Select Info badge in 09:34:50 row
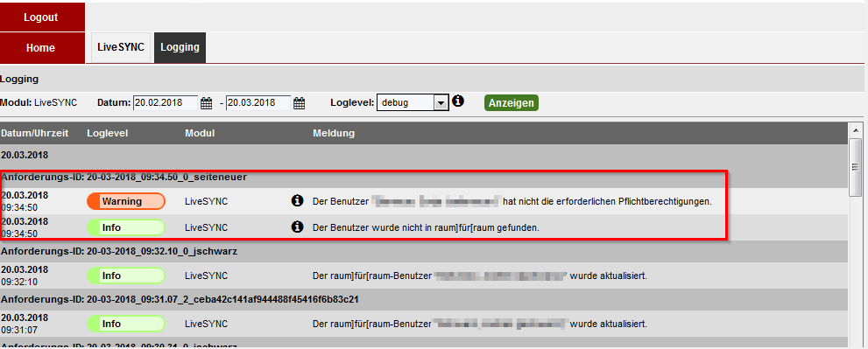The width and height of the screenshot is (868, 349). (126, 227)
